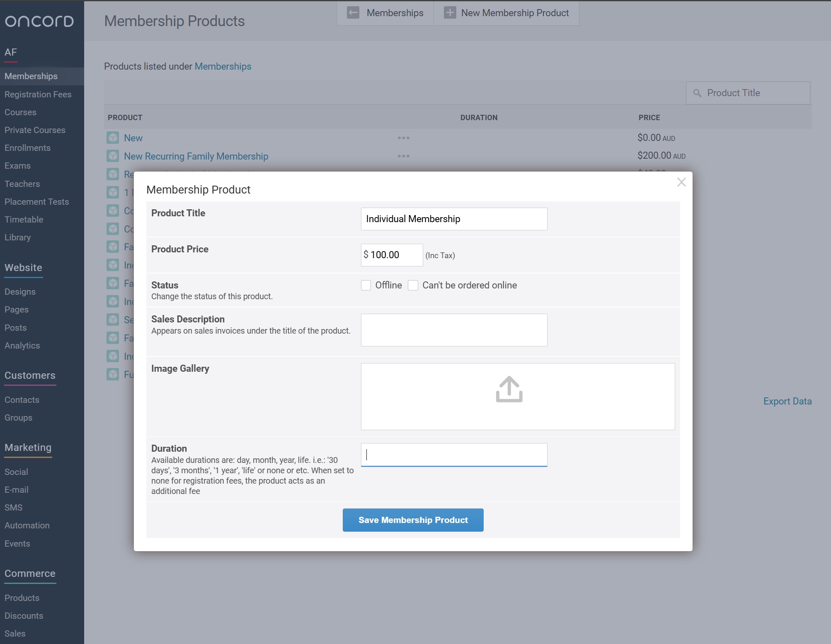This screenshot has width=831, height=644.
Task: Click the plus icon for New Membership Product
Action: pos(450,13)
